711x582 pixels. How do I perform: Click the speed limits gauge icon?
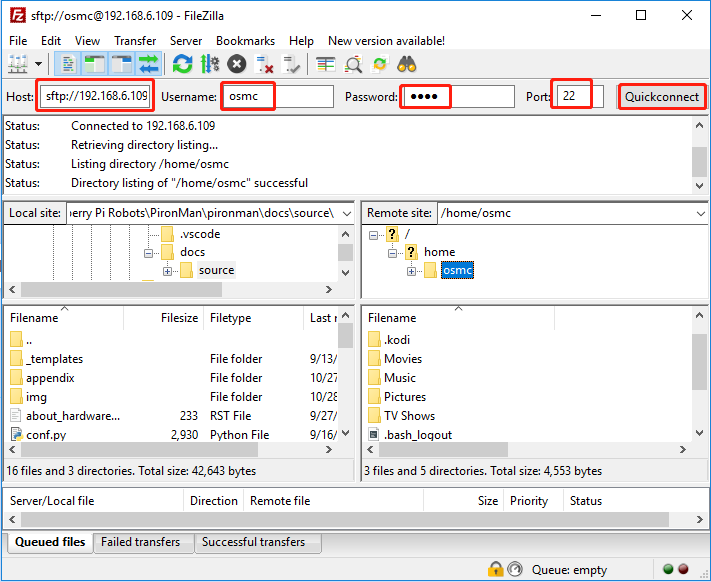515,569
